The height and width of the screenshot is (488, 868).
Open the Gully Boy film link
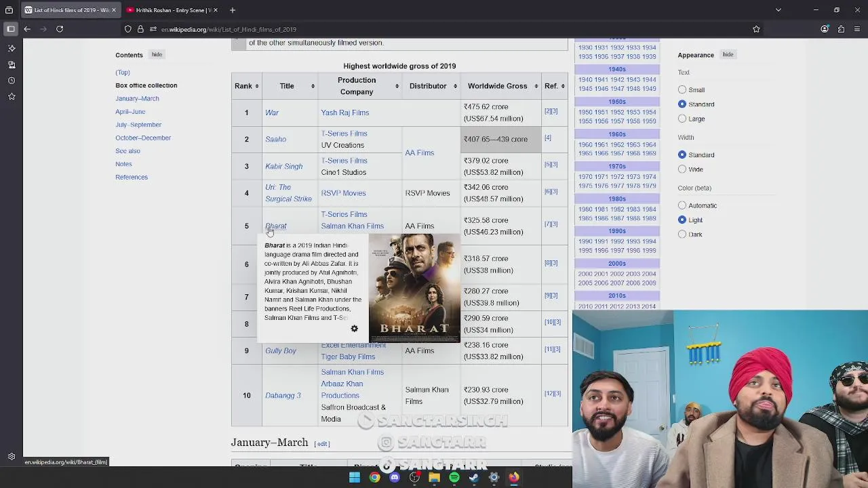281,350
